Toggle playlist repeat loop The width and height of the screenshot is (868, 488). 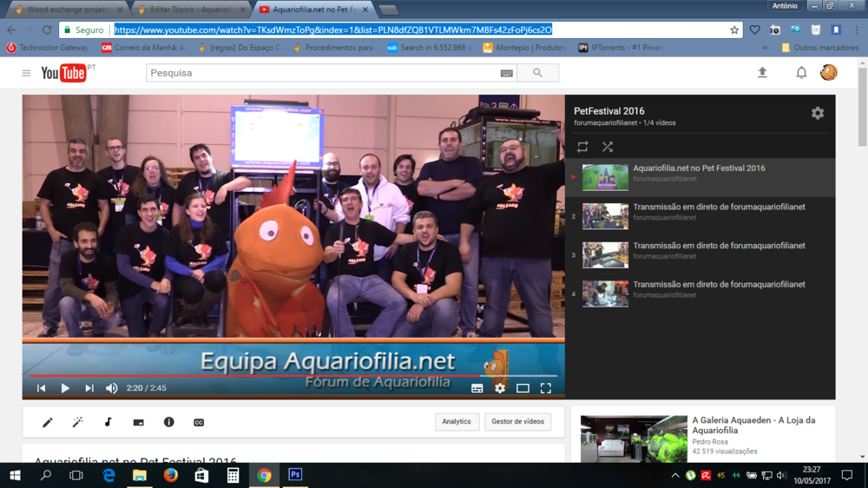click(582, 147)
